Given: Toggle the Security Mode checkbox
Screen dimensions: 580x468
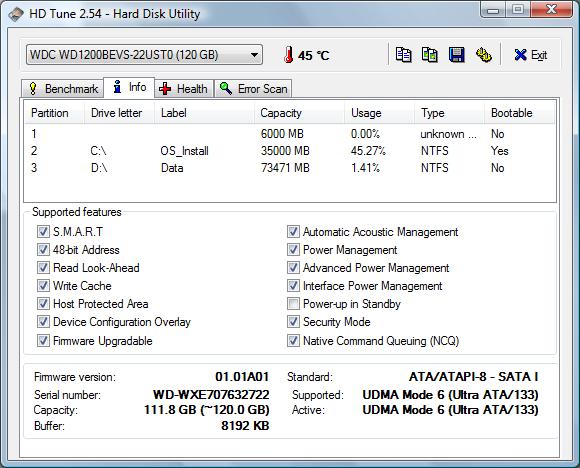Looking at the screenshot, I should pyautogui.click(x=293, y=321).
